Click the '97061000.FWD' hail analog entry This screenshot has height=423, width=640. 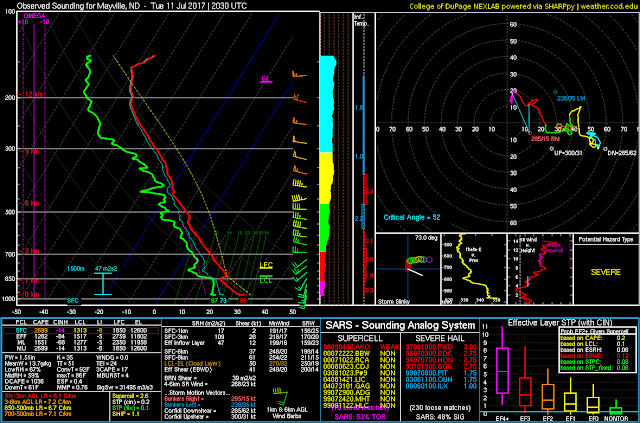441,347
